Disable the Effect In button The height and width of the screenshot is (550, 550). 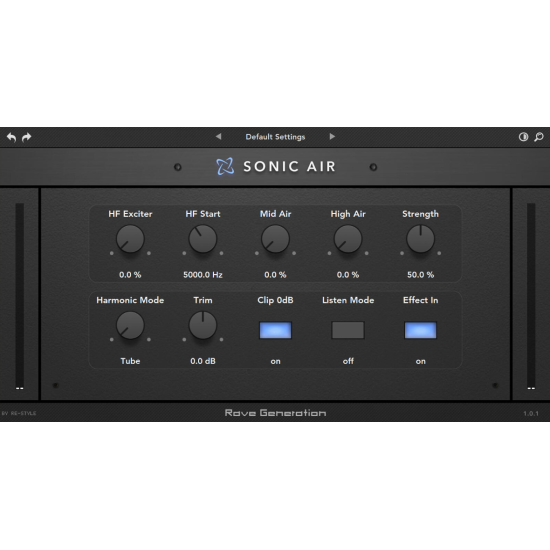[421, 330]
